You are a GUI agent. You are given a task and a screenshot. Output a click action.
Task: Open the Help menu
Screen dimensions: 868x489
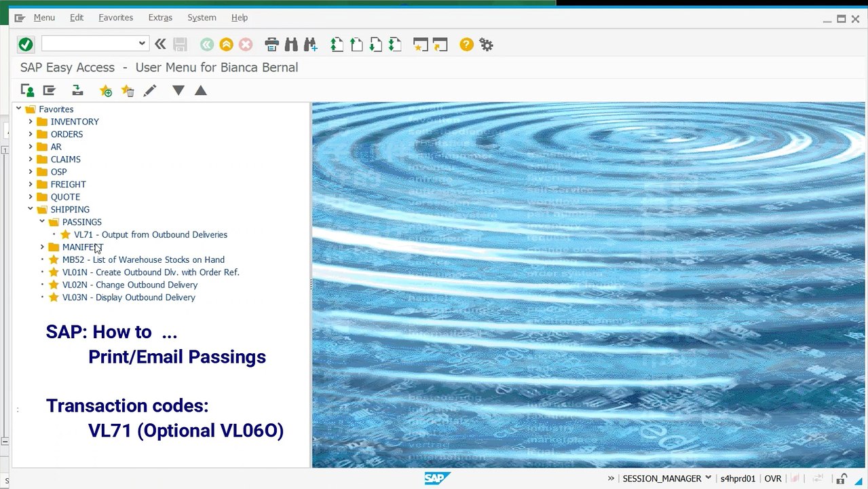click(240, 18)
